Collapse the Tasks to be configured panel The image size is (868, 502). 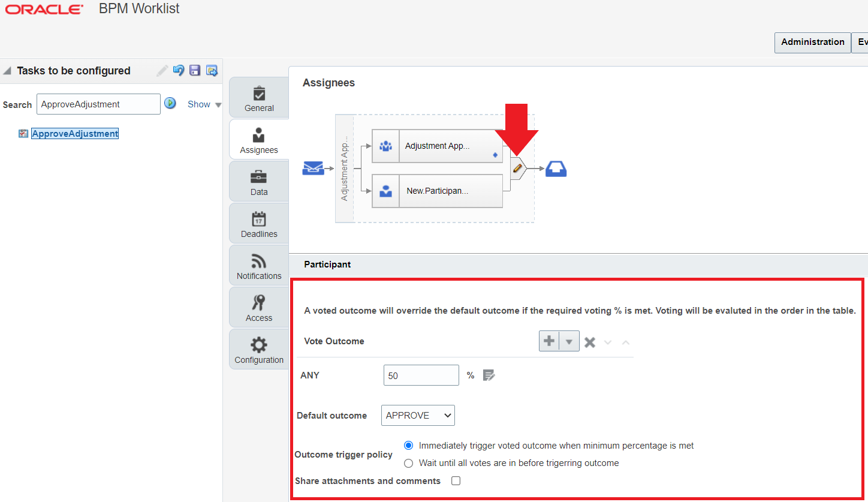coord(7,71)
